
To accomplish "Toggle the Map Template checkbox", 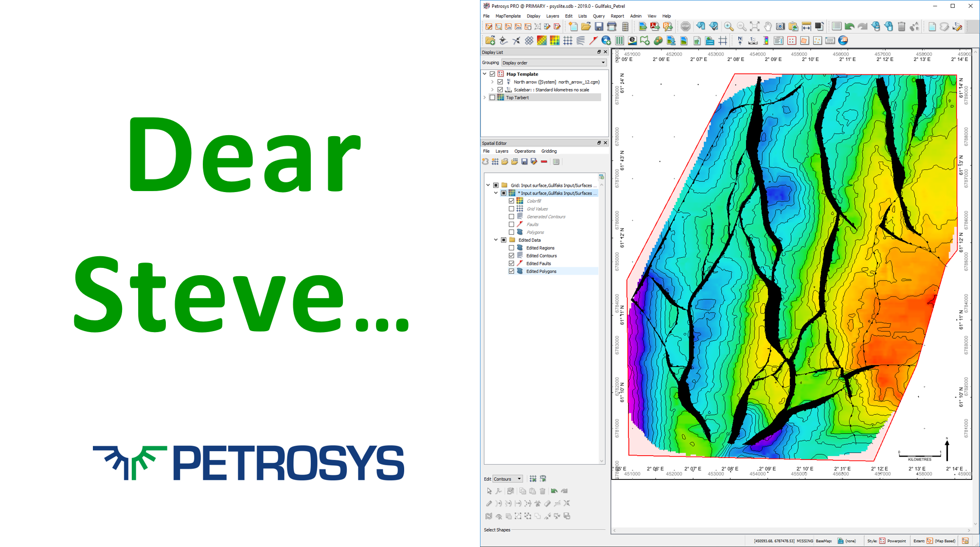I will (x=493, y=74).
